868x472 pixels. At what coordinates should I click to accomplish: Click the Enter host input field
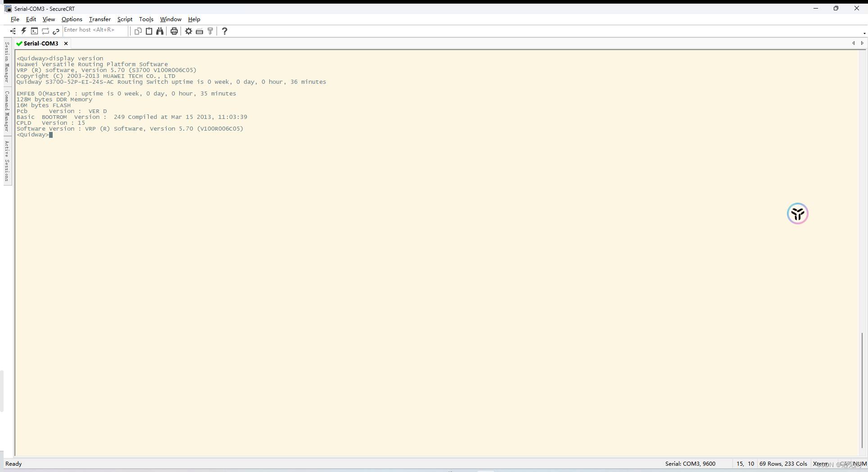coord(95,30)
